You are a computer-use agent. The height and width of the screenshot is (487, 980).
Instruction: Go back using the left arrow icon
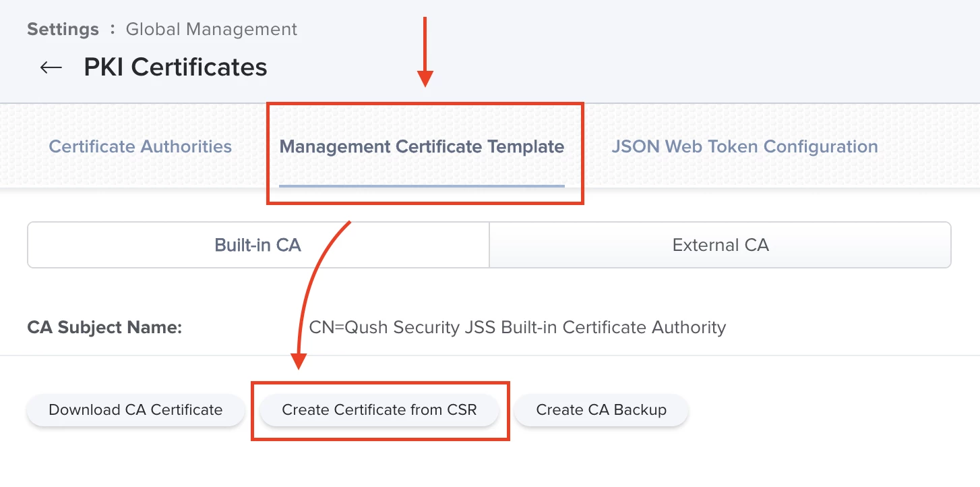(x=51, y=67)
